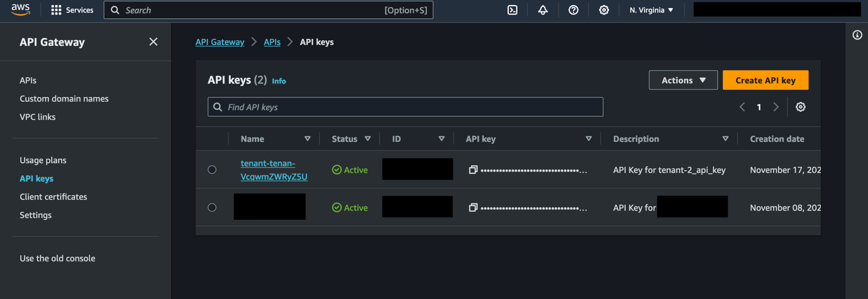
Task: Open APIs in the side navigation
Action: (x=28, y=80)
